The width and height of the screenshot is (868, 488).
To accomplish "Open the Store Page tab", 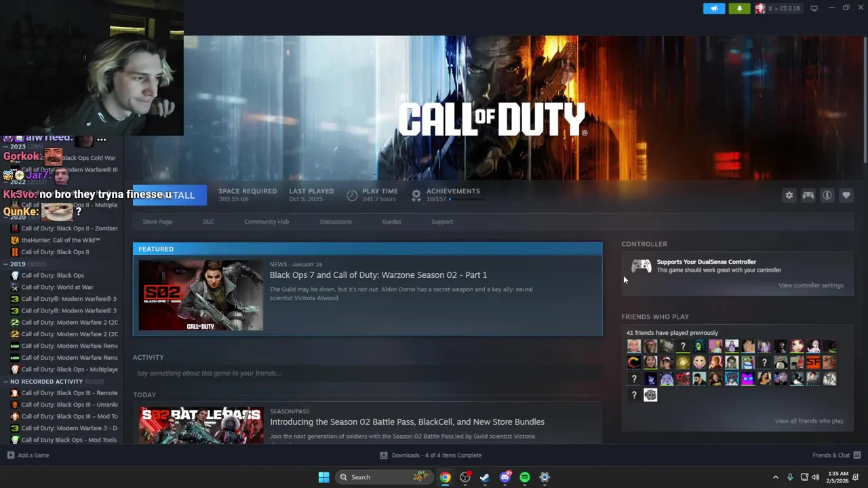I will (x=157, y=222).
